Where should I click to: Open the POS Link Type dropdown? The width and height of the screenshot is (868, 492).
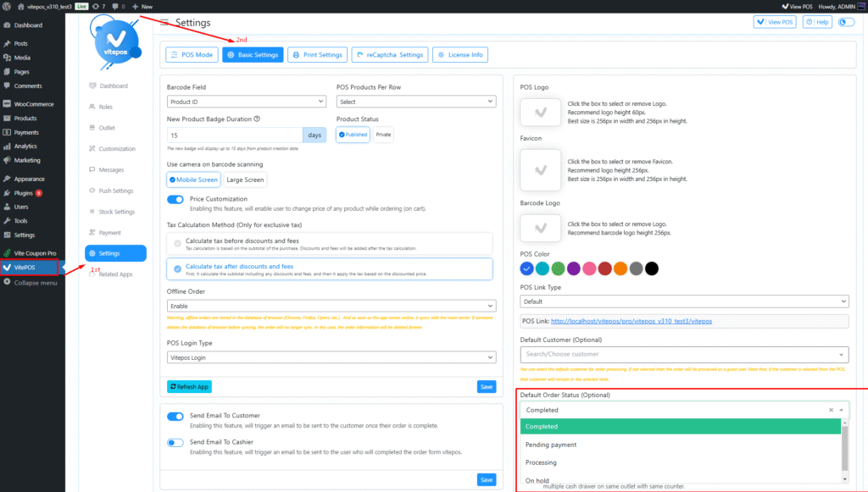684,301
